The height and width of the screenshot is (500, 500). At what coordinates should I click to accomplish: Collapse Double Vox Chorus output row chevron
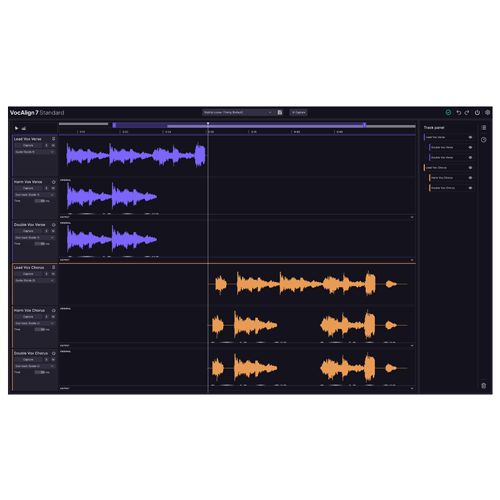(412, 388)
